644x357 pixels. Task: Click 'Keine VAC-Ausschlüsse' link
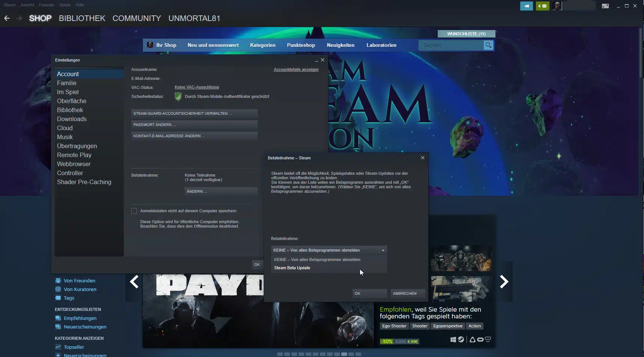tap(197, 87)
